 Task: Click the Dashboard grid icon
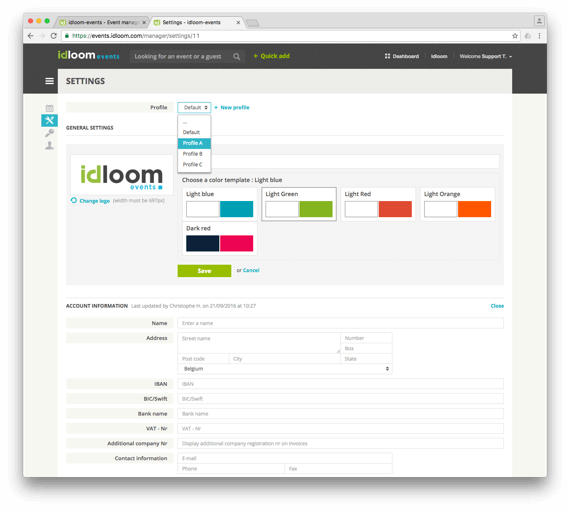pyautogui.click(x=388, y=56)
